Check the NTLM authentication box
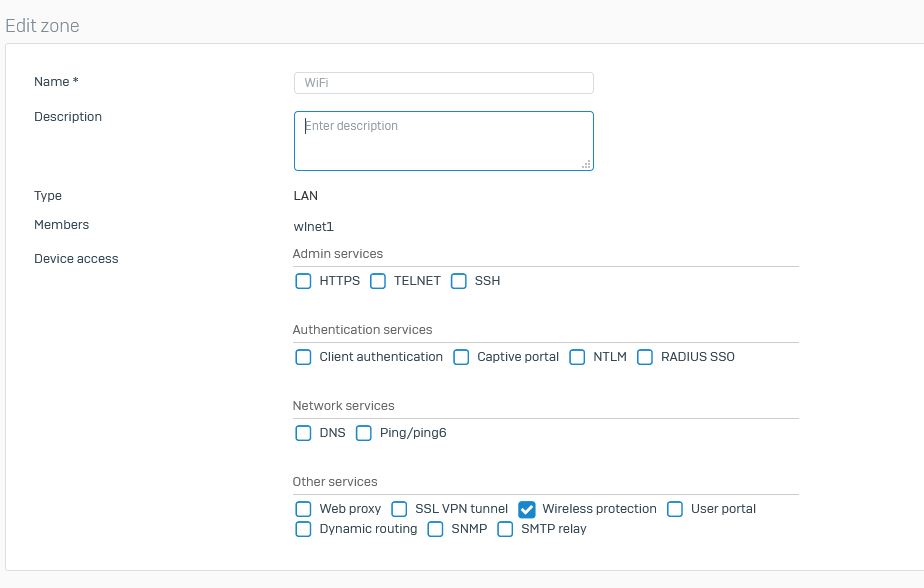Viewport: 924px width, 588px height. (x=577, y=357)
